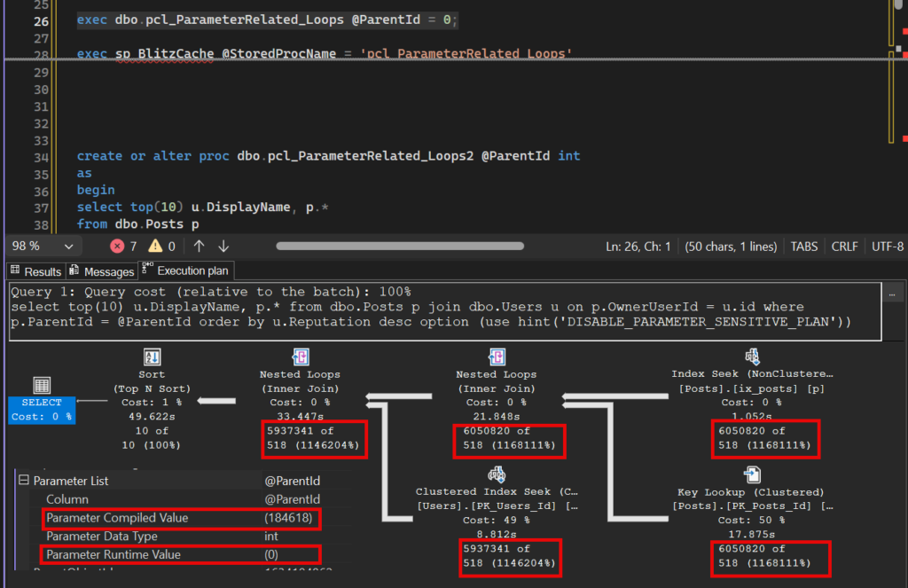The height and width of the screenshot is (588, 908).
Task: Click the UTF-8 encoding indicator
Action: (887, 247)
